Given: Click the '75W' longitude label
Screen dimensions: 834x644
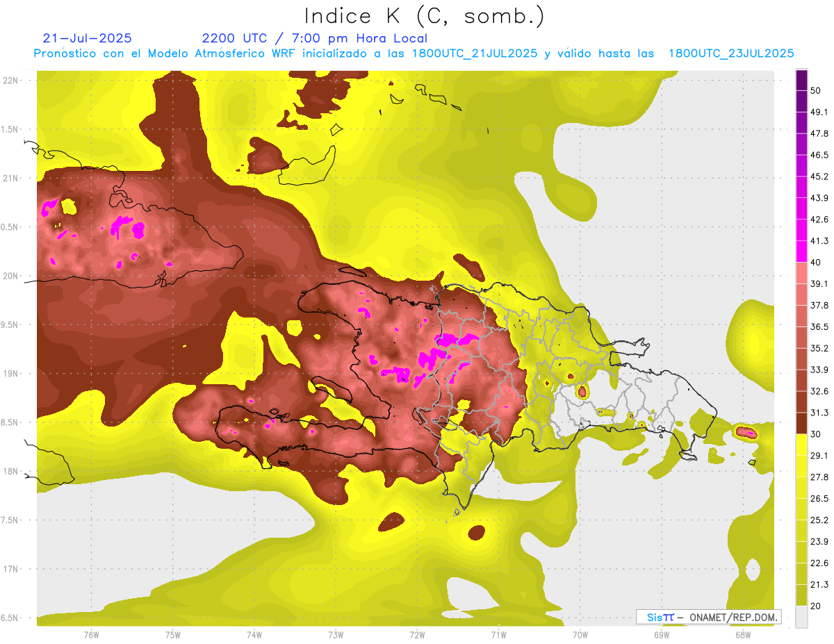Looking at the screenshot, I should coord(173,634).
